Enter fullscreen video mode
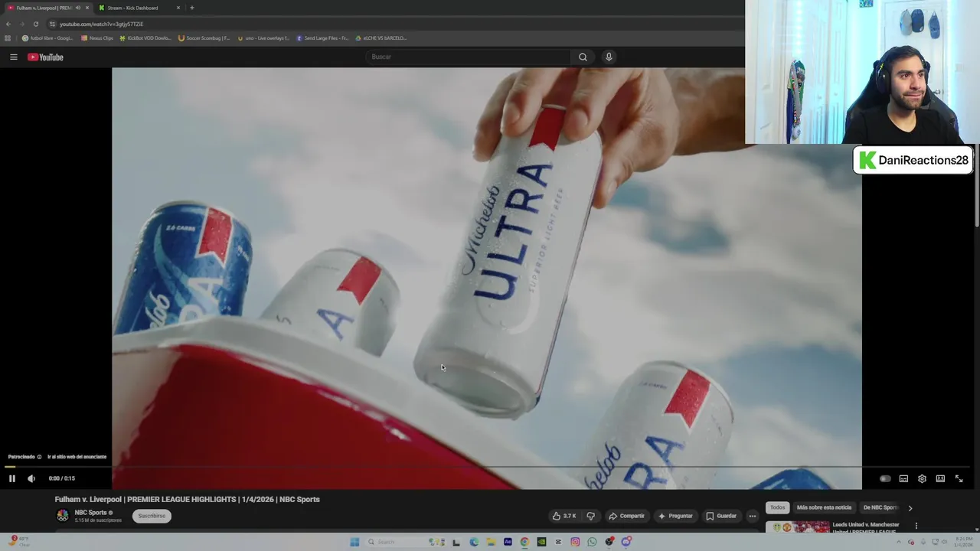 click(x=959, y=478)
